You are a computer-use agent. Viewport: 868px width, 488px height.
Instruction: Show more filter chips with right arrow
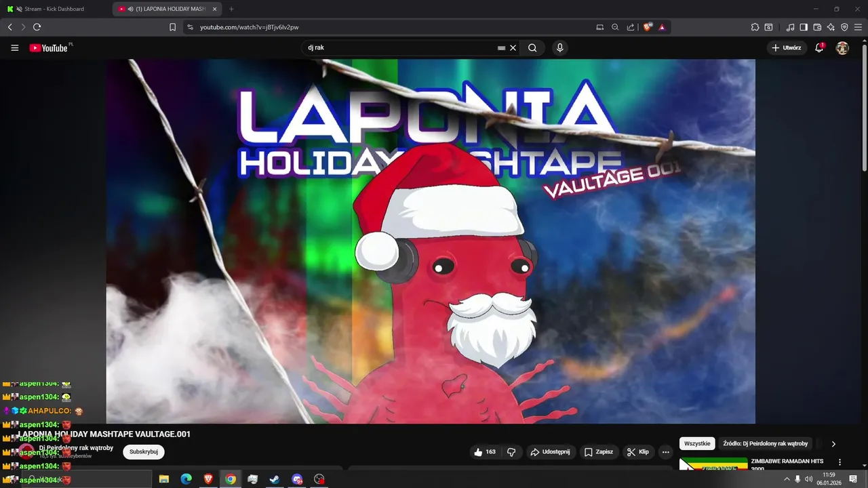pyautogui.click(x=833, y=444)
